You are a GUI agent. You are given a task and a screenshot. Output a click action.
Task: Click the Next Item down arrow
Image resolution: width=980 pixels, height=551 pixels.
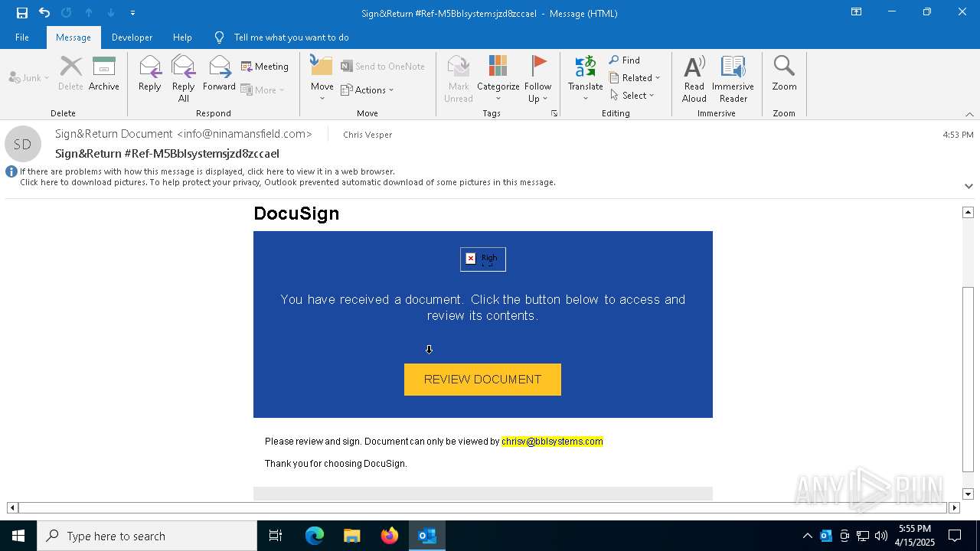pyautogui.click(x=111, y=13)
